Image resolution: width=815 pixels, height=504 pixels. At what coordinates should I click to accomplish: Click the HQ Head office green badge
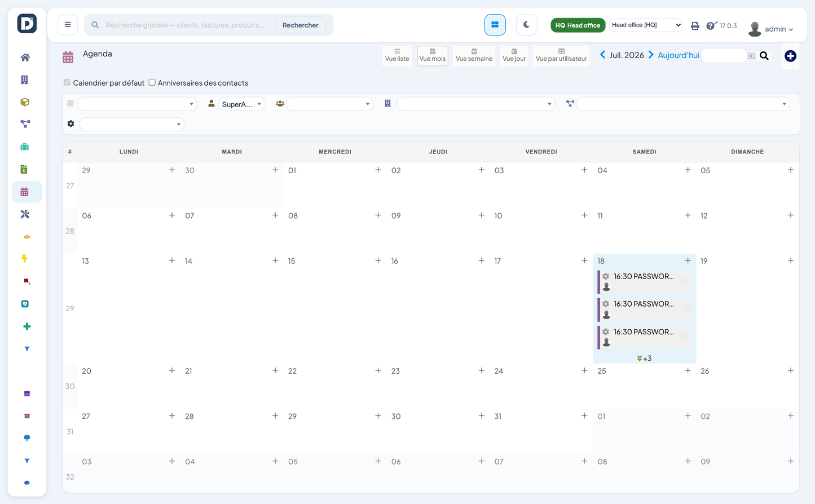[x=578, y=25]
